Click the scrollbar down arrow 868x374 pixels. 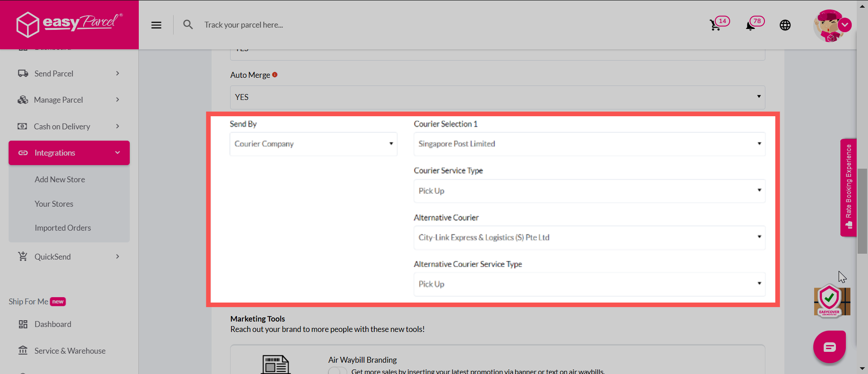pyautogui.click(x=863, y=369)
